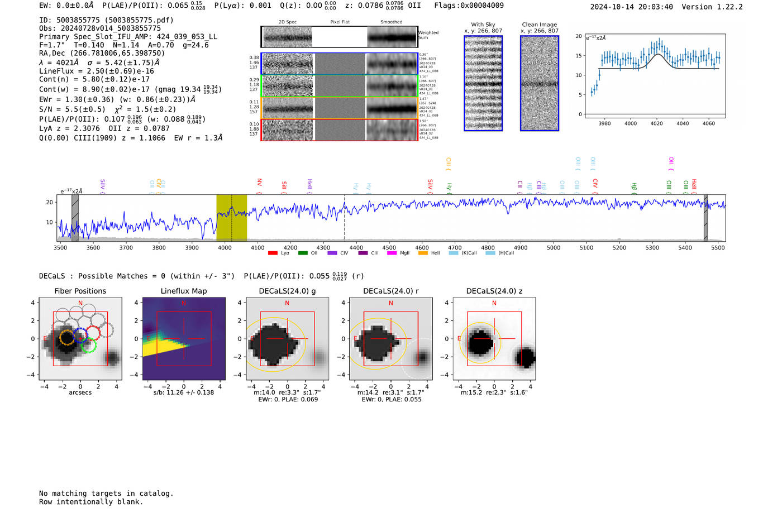Select the magenta MgII legend swatch
Screen dimensions: 782x532
point(392,253)
